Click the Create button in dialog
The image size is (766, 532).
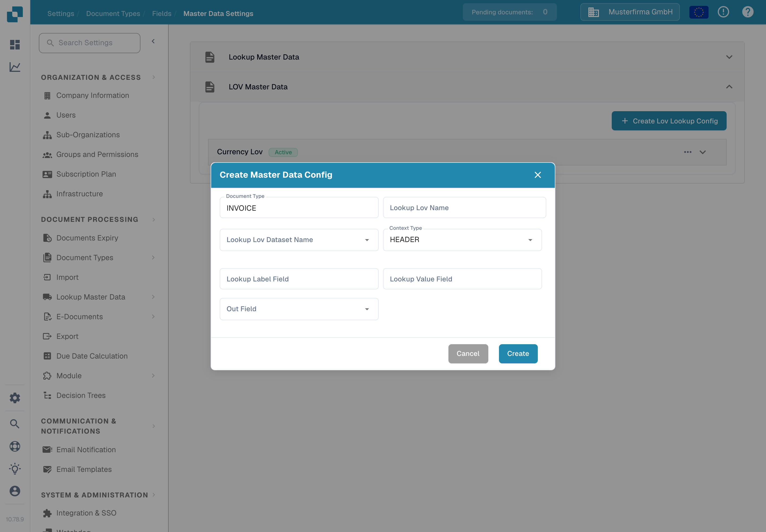518,354
